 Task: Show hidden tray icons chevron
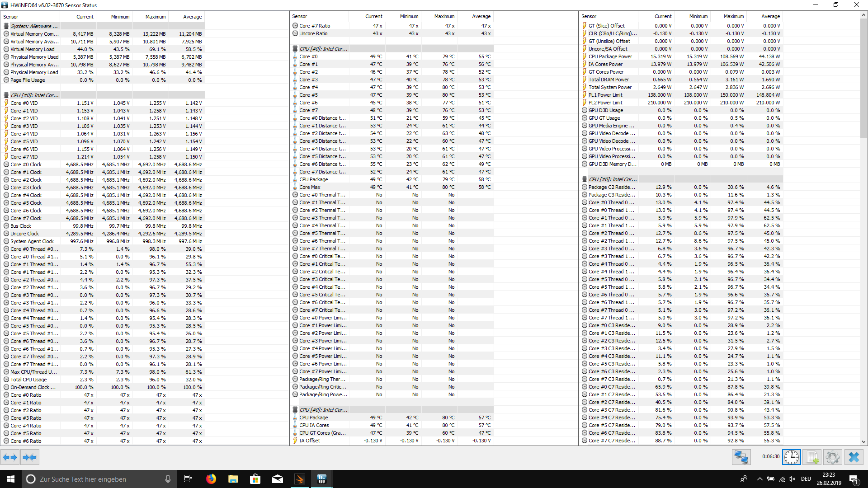[759, 479]
